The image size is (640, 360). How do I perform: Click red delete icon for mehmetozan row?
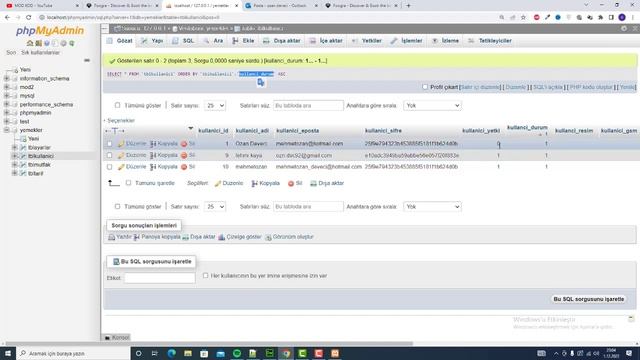[184, 167]
